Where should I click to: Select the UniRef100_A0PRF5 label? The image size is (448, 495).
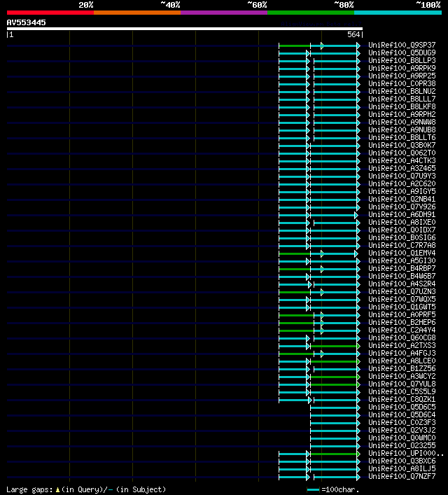tap(402, 314)
